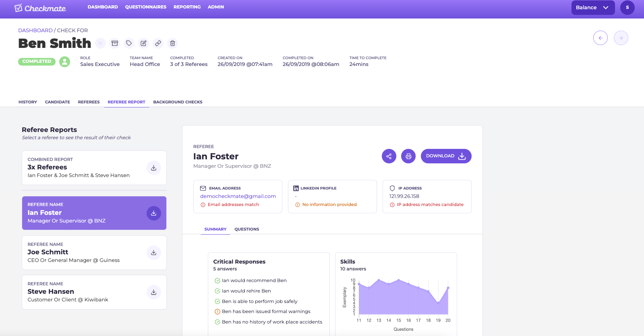Click the edit pencil icon for Ben Smith
The height and width of the screenshot is (336, 644).
pos(143,43)
